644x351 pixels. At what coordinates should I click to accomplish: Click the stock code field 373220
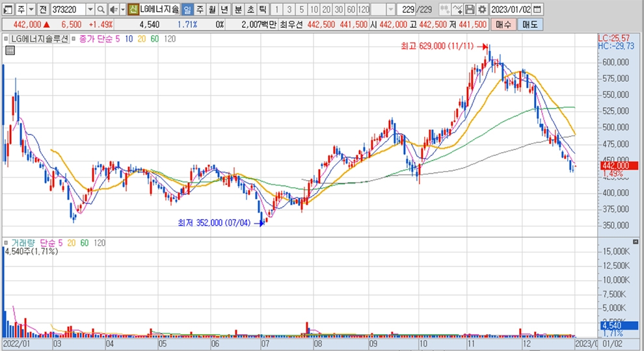(x=68, y=9)
